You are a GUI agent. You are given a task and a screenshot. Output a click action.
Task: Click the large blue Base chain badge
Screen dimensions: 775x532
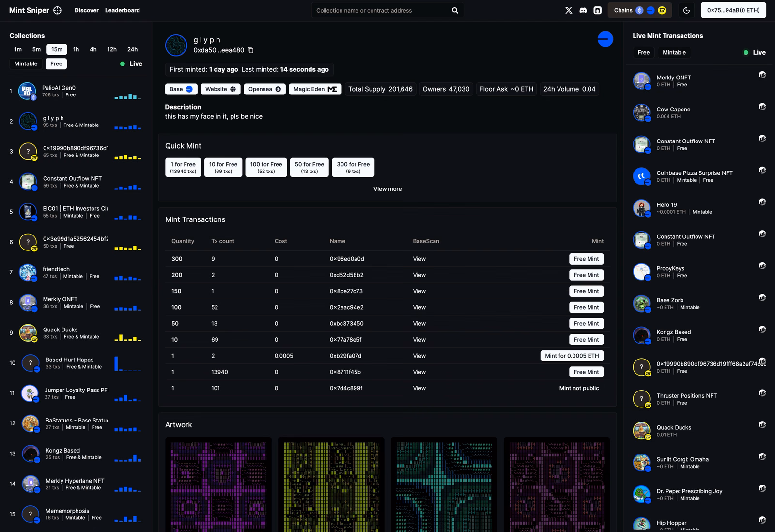pyautogui.click(x=605, y=39)
